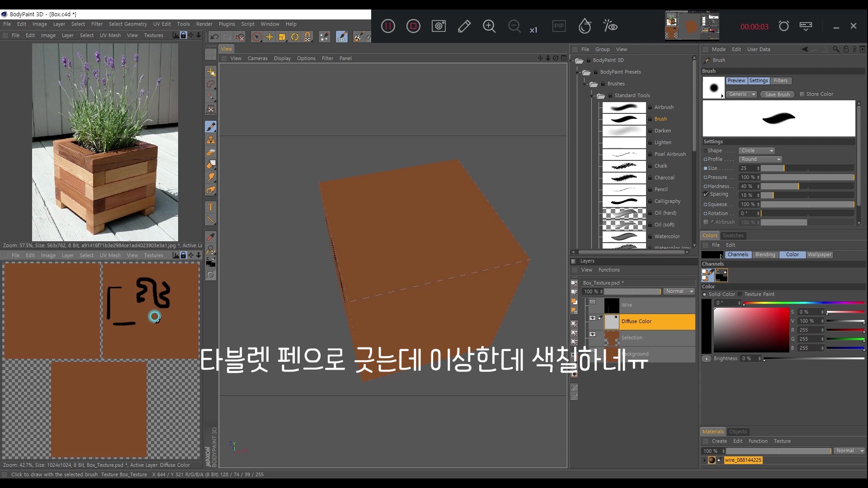Take a screenshot with recorder camera icon
The height and width of the screenshot is (488, 868).
point(439,26)
